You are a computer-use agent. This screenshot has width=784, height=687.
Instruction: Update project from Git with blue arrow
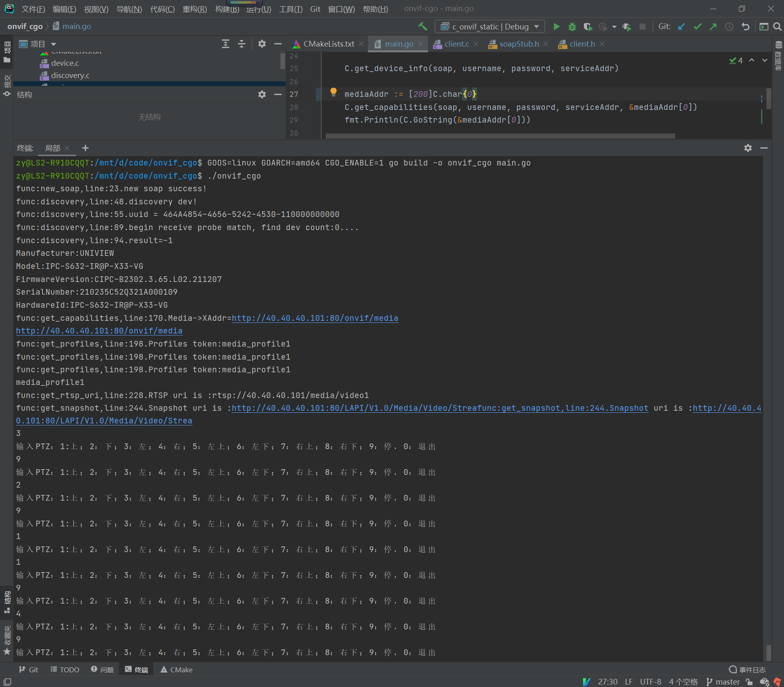click(x=681, y=27)
